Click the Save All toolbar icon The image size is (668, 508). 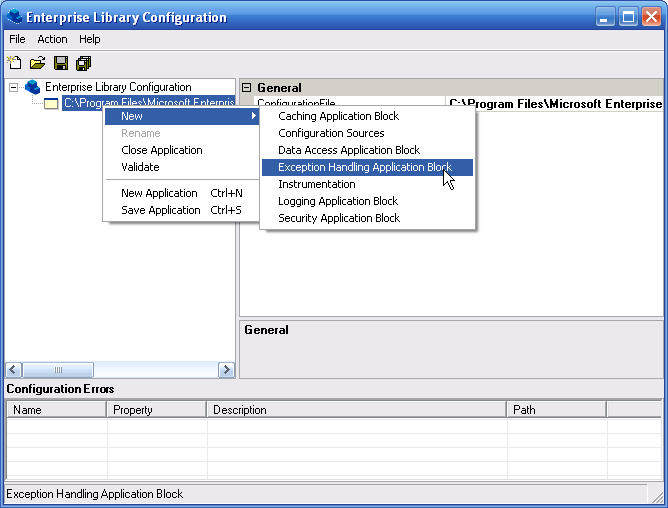(x=83, y=63)
